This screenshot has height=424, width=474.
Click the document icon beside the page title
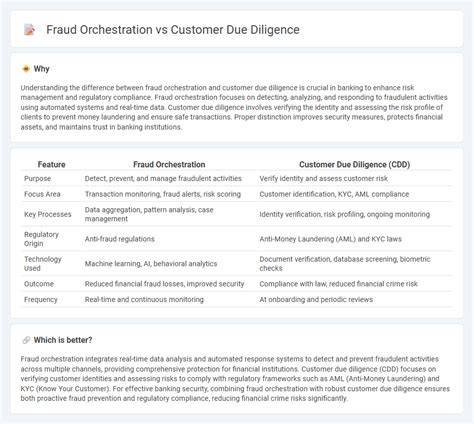[x=29, y=30]
